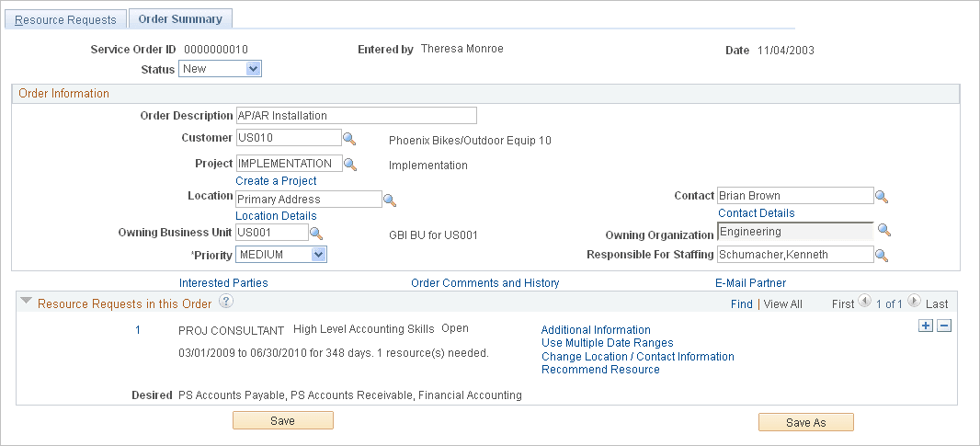Switch to the Resource Requests tab
Viewport: 980px width, 446px height.
coord(65,19)
